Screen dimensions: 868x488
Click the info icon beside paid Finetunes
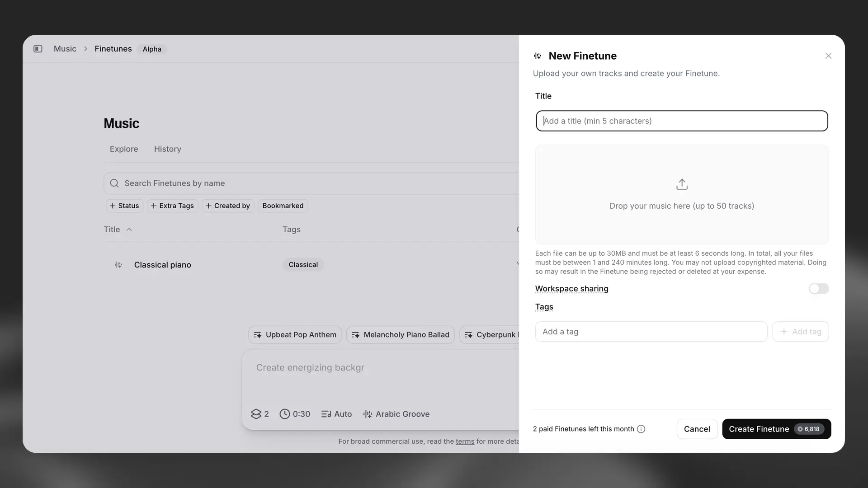click(641, 429)
